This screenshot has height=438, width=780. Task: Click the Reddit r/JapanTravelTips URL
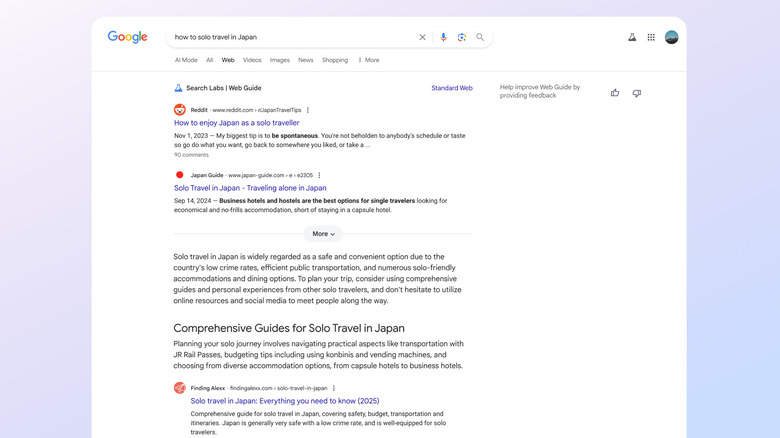[x=257, y=110]
